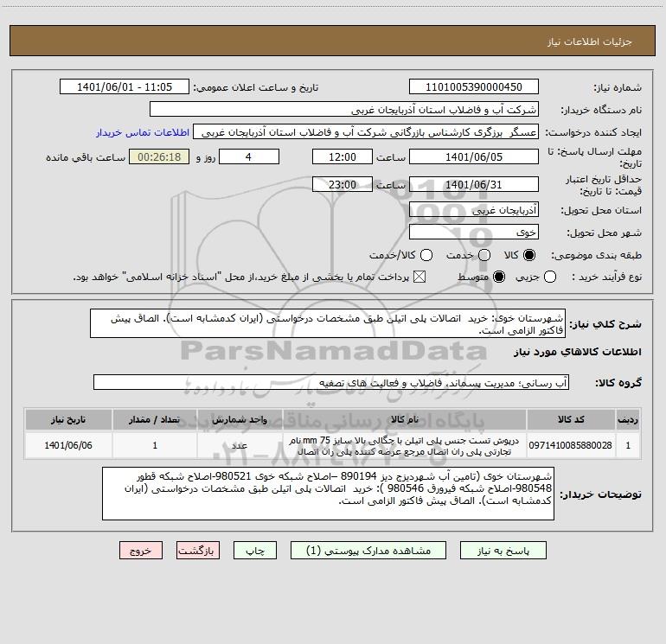Click the buyer notes text area
The image size is (666, 644).
(328, 494)
